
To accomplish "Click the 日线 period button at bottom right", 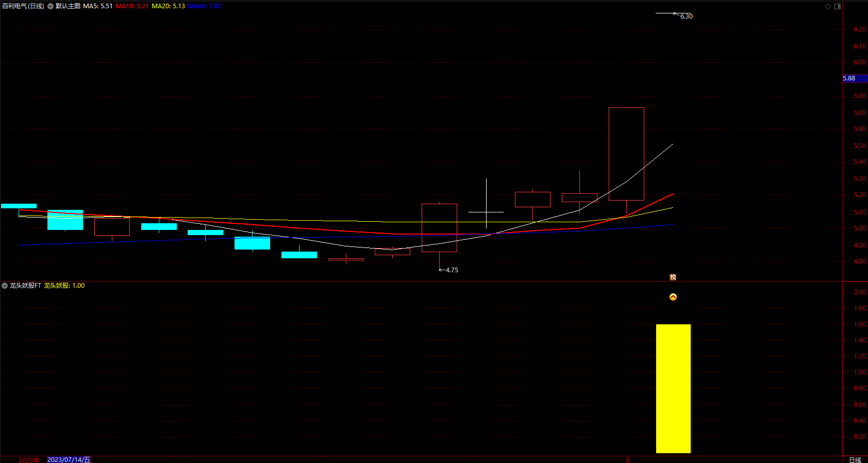I will pos(855,460).
